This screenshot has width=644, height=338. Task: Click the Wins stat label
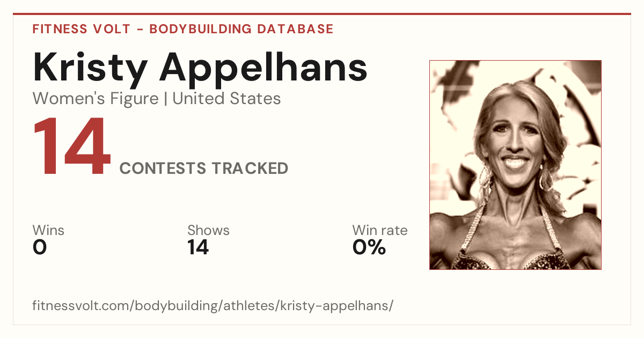coord(48,231)
